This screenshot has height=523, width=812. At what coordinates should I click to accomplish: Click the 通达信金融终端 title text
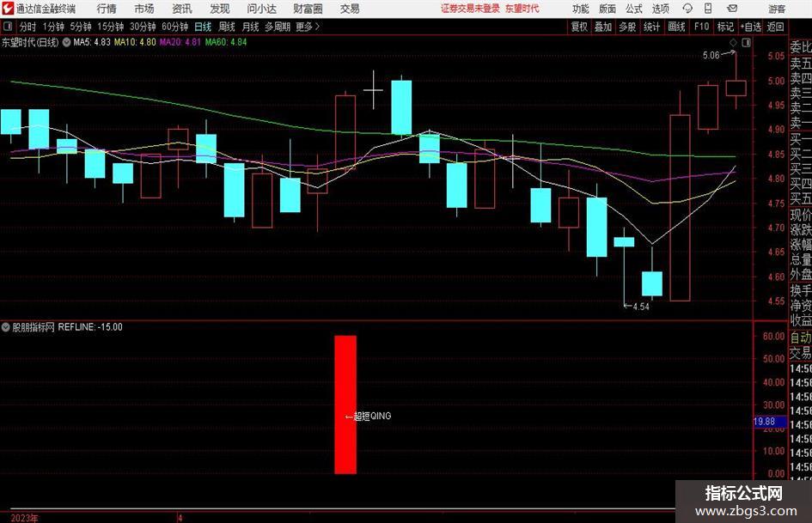pyautogui.click(x=46, y=9)
